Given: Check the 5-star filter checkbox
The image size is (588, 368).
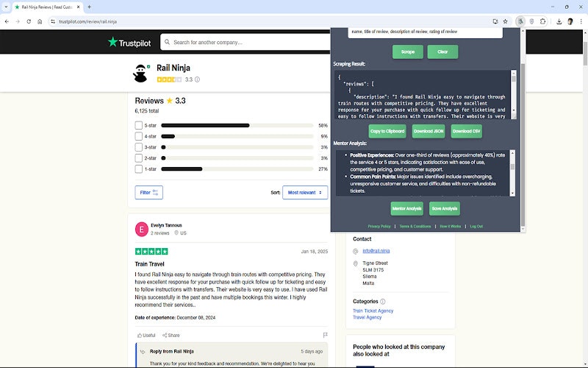Looking at the screenshot, I should tap(138, 125).
